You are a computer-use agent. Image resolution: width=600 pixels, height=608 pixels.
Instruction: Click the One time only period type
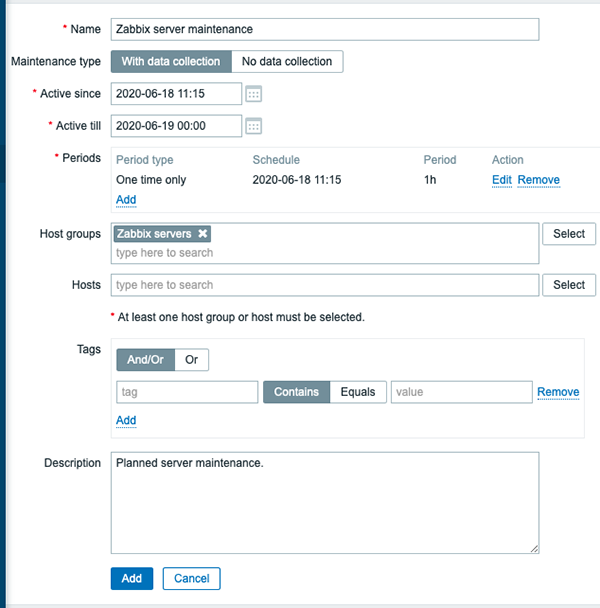coord(151,180)
